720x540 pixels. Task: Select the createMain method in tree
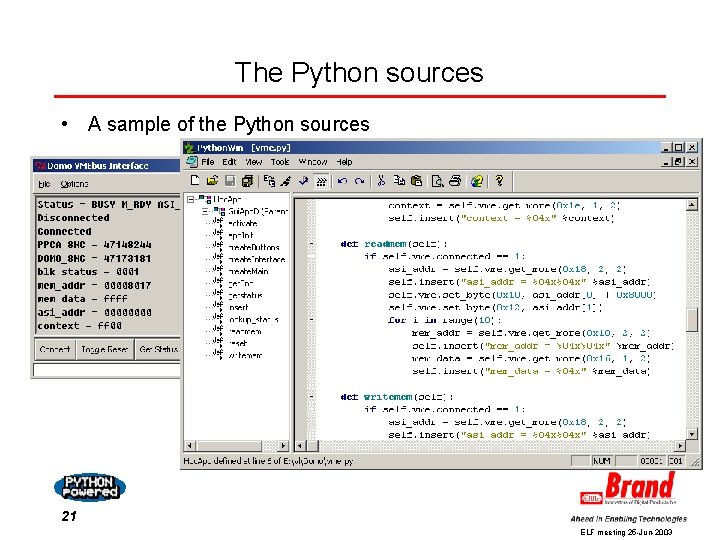coord(248,271)
